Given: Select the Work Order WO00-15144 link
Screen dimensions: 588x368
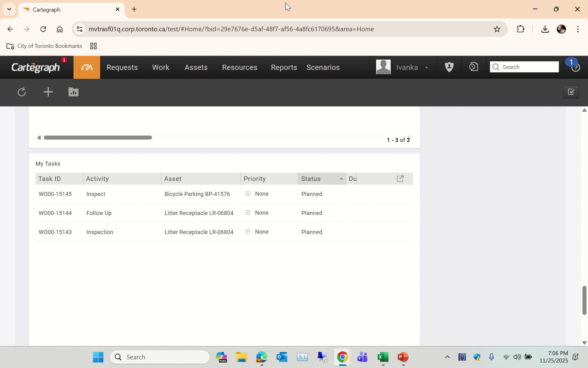Looking at the screenshot, I should tap(55, 213).
